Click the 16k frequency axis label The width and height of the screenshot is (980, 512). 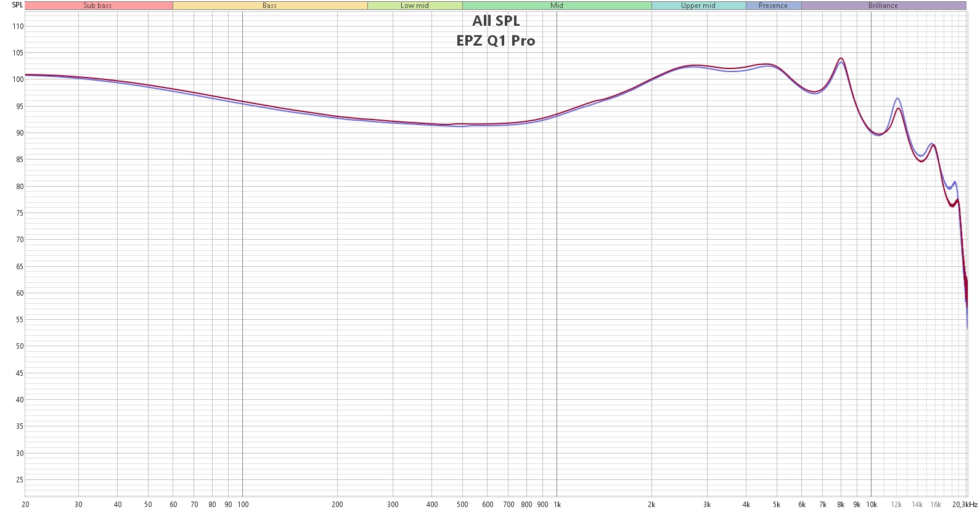click(936, 505)
